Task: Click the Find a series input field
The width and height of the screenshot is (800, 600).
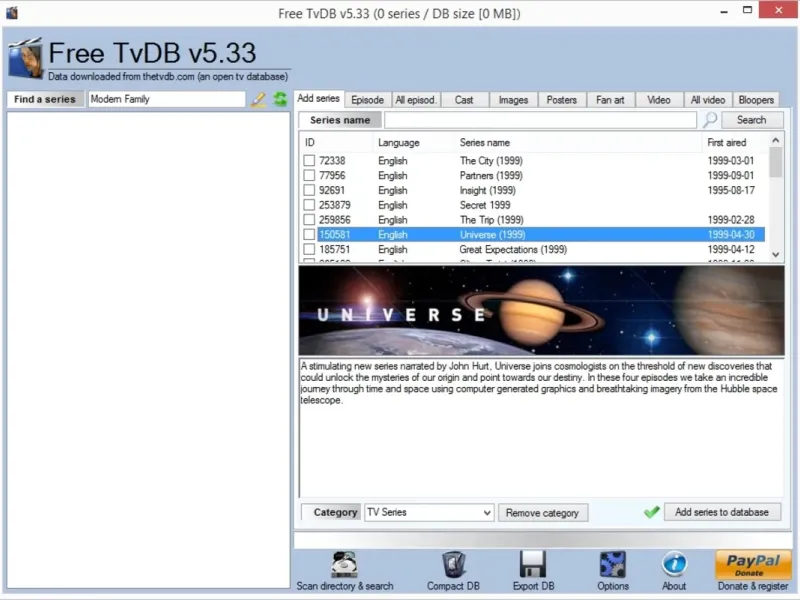Action: pos(167,99)
